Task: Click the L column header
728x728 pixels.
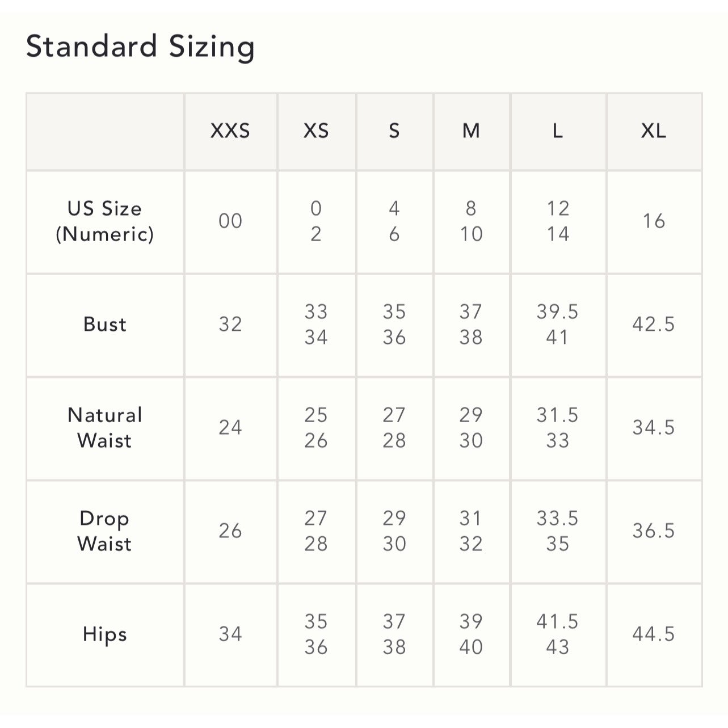Action: point(558,131)
